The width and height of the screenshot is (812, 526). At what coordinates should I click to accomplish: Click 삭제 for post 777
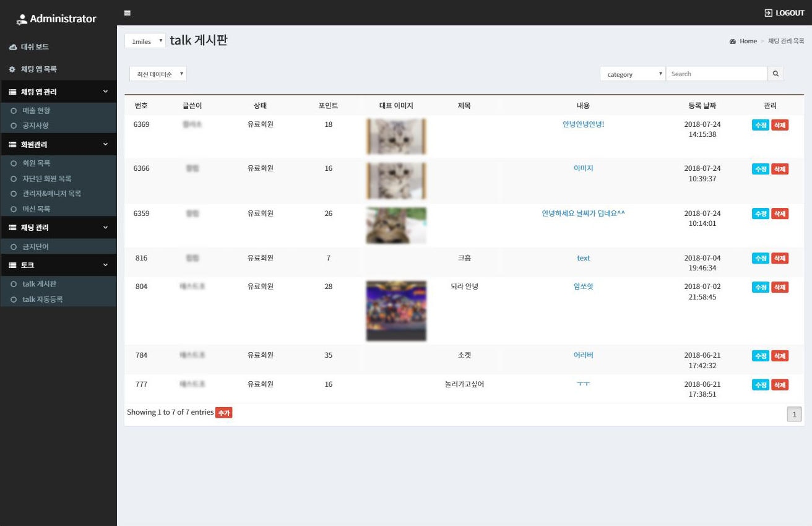tap(780, 385)
